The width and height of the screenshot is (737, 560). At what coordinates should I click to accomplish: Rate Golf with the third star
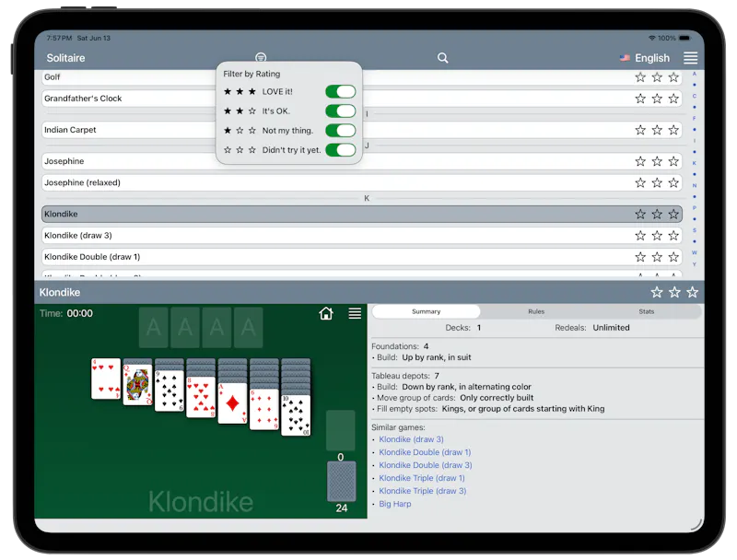pyautogui.click(x=673, y=77)
